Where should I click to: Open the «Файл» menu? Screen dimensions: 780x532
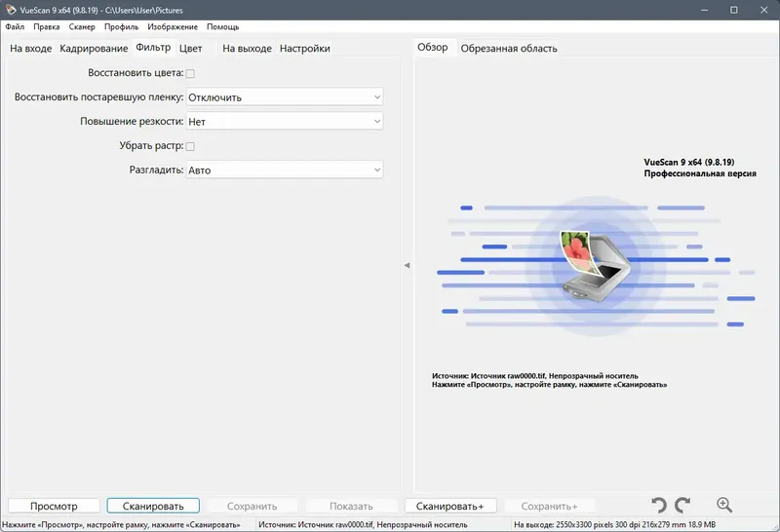pos(15,27)
